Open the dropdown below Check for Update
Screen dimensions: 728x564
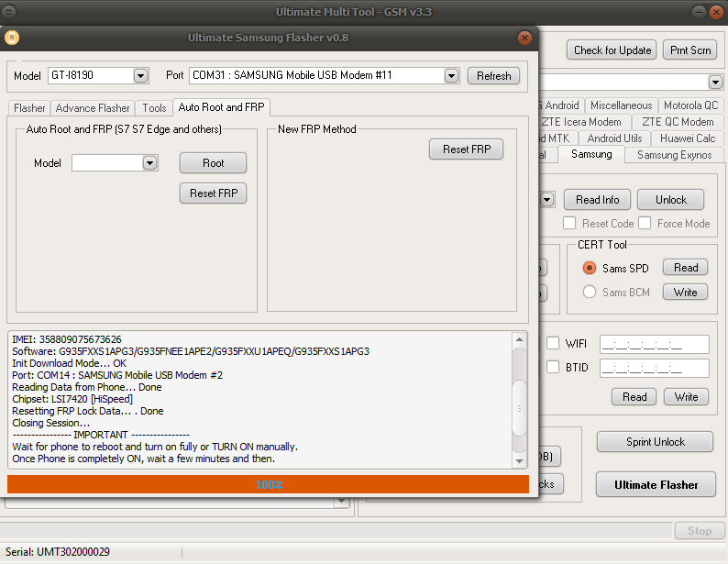(715, 83)
